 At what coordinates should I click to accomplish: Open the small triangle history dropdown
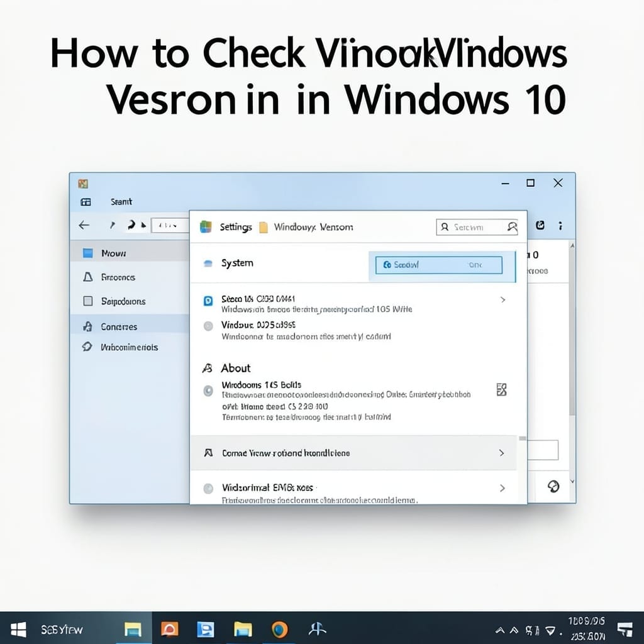click(x=143, y=225)
